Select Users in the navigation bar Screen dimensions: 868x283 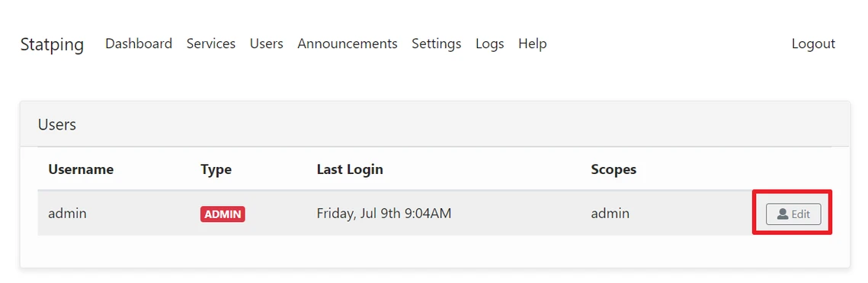[266, 43]
